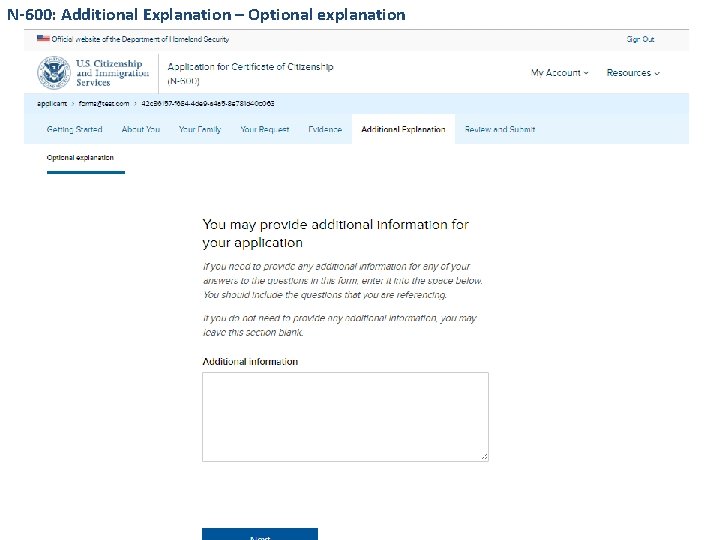The height and width of the screenshot is (540, 720).
Task: Click the heading 'You may provide additional information'
Action: [x=336, y=234]
